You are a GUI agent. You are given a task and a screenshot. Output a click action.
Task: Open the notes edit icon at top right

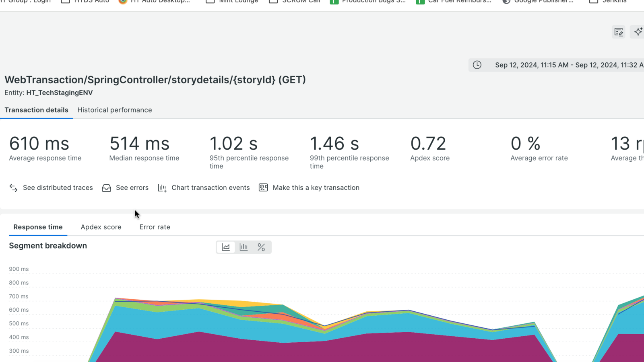pos(619,32)
